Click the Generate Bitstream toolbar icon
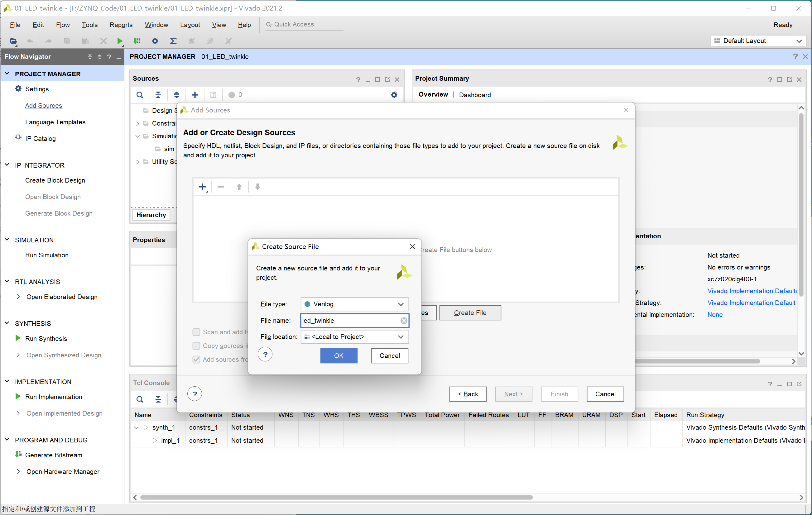Image resolution: width=812 pixels, height=515 pixels. 137,41
